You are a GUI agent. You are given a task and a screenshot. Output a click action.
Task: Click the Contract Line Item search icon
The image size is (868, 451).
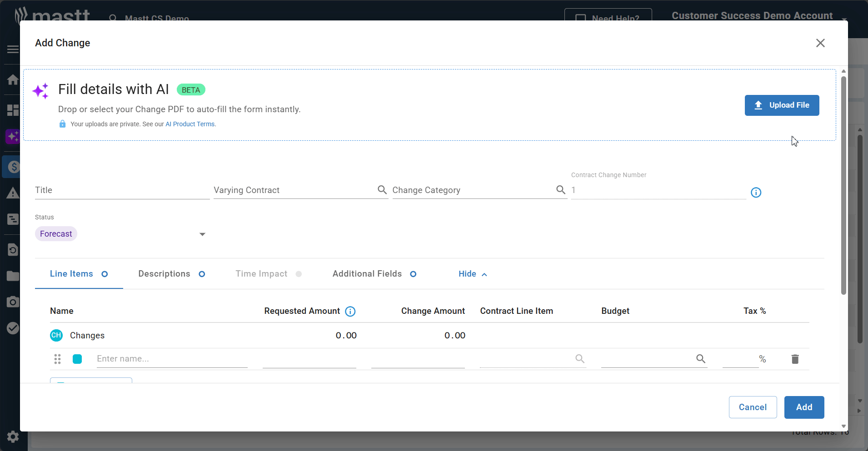click(579, 359)
